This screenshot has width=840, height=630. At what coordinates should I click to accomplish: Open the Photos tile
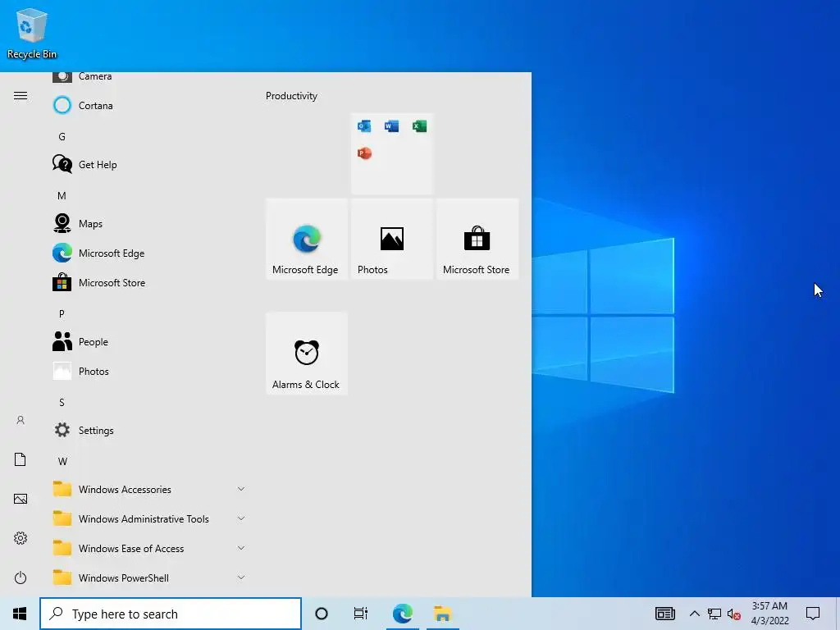[x=391, y=239]
